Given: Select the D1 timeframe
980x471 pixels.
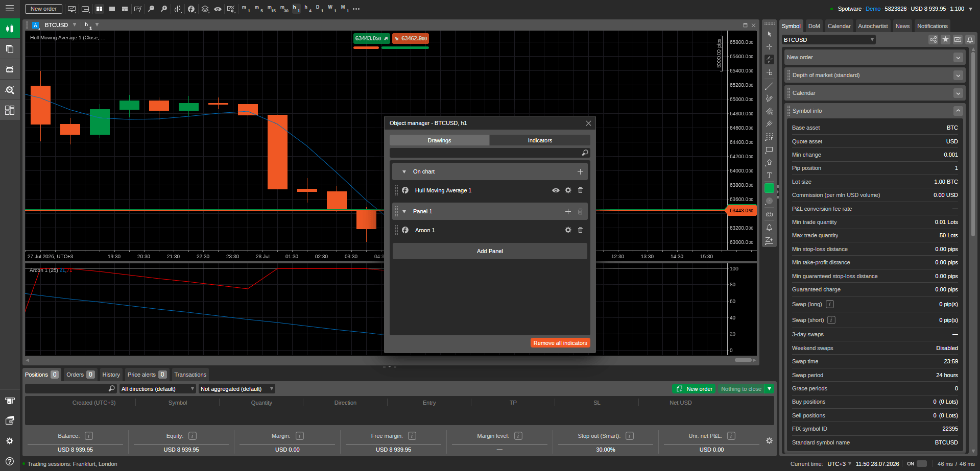Looking at the screenshot, I should tap(320, 9).
